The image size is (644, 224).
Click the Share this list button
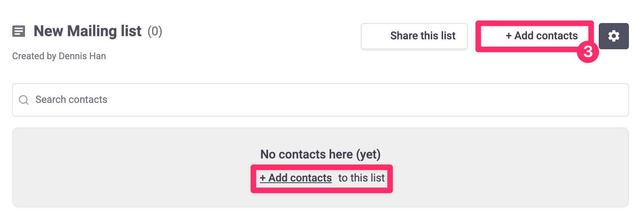pyautogui.click(x=414, y=36)
